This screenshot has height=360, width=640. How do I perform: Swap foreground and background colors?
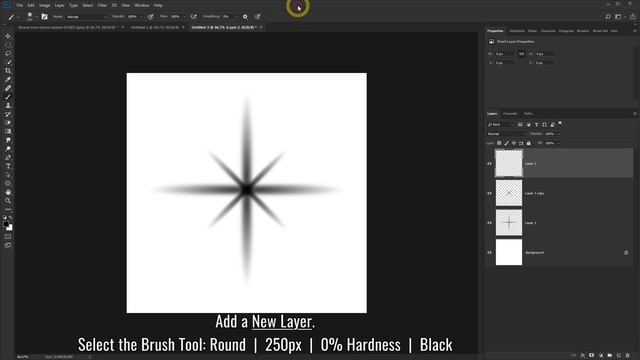[11, 218]
